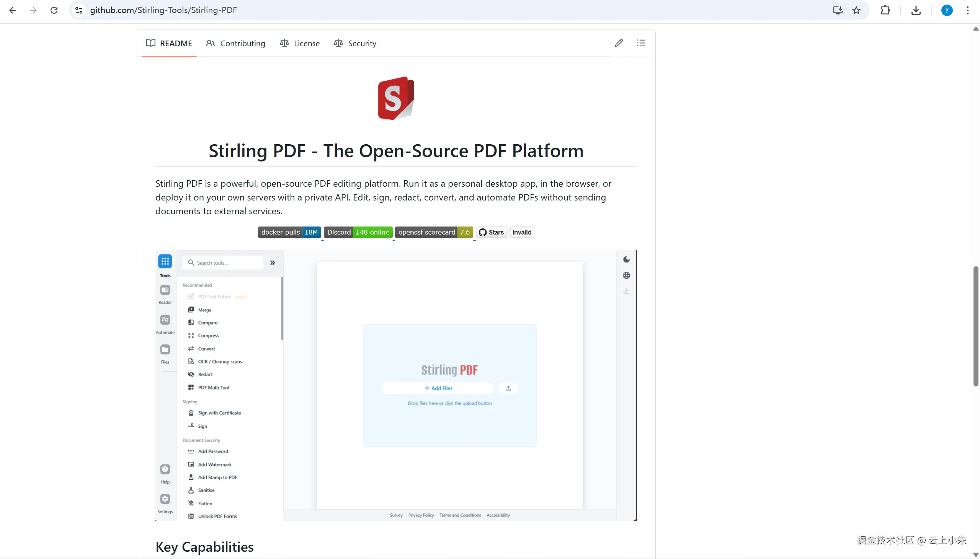This screenshot has height=559, width=980.
Task: Bookmark this page with star icon
Action: click(856, 10)
